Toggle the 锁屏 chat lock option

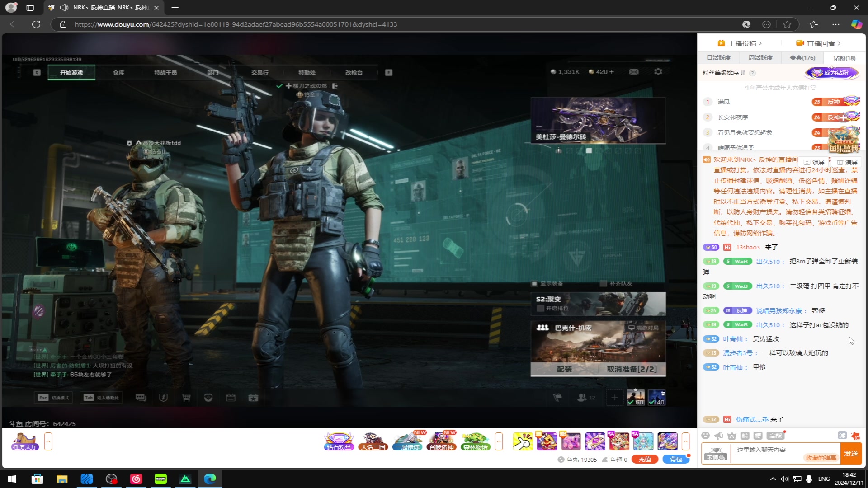pyautogui.click(x=814, y=162)
